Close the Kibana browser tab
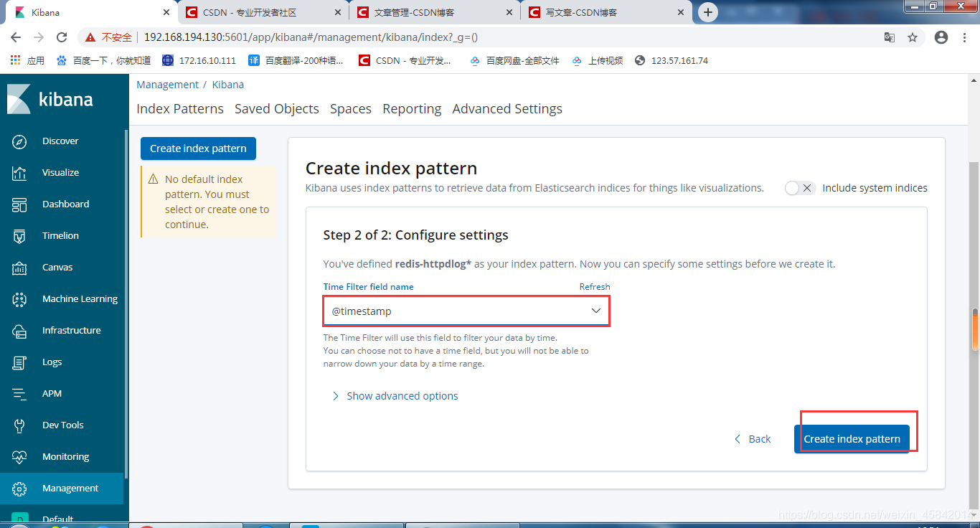The height and width of the screenshot is (528, 980). pos(166,12)
